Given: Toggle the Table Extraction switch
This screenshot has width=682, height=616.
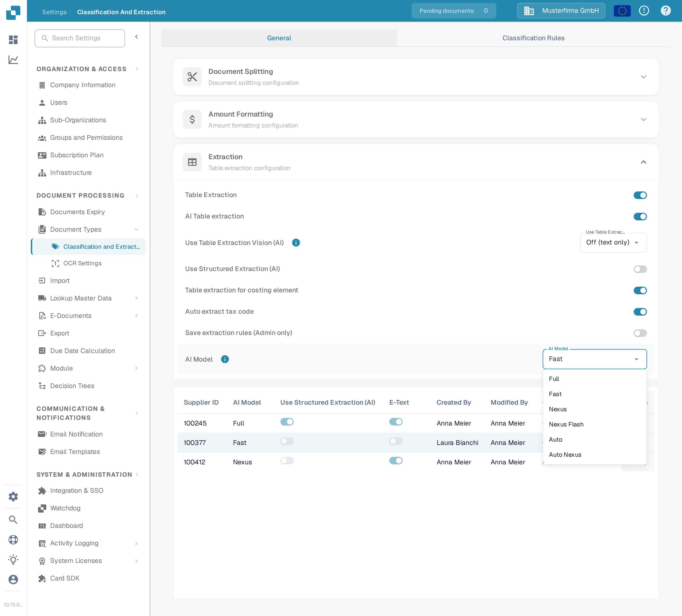Looking at the screenshot, I should point(640,195).
